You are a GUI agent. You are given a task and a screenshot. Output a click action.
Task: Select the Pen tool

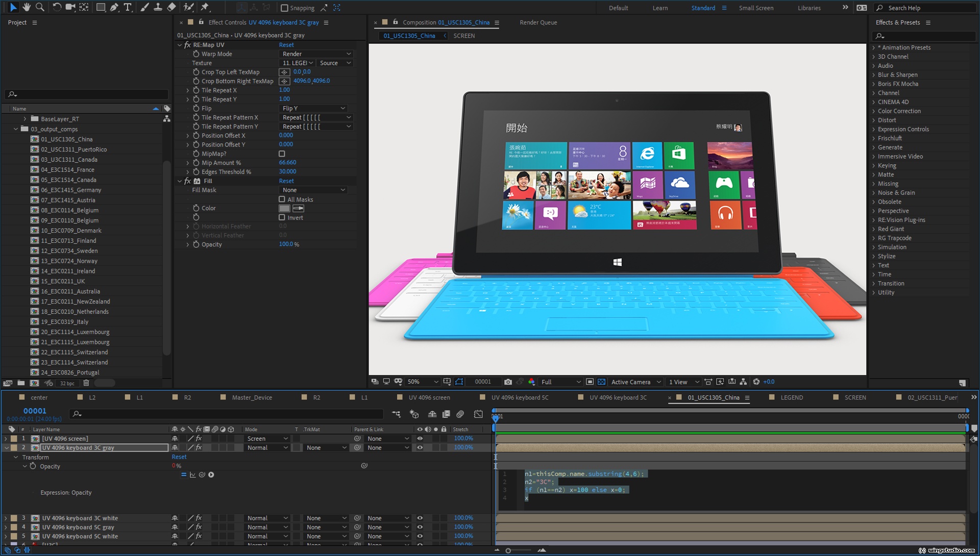(114, 7)
